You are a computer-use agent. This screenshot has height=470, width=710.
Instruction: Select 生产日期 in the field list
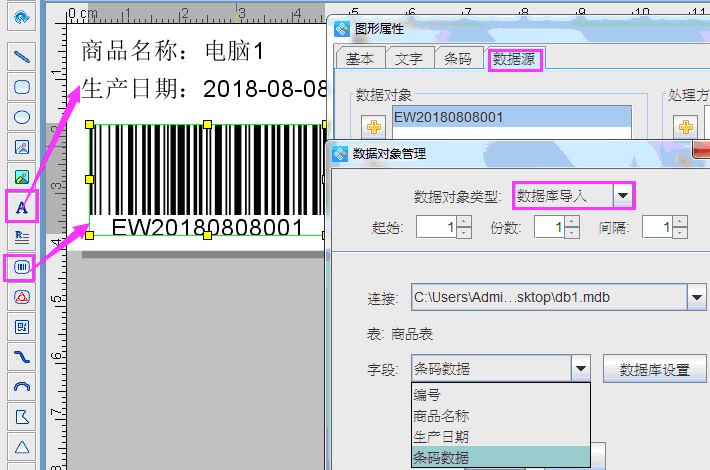pos(441,436)
